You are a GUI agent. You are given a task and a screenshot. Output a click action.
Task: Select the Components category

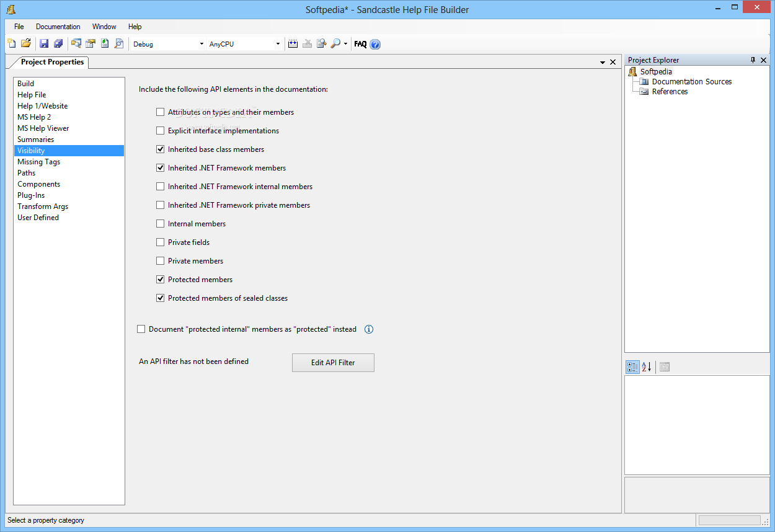pyautogui.click(x=69, y=184)
